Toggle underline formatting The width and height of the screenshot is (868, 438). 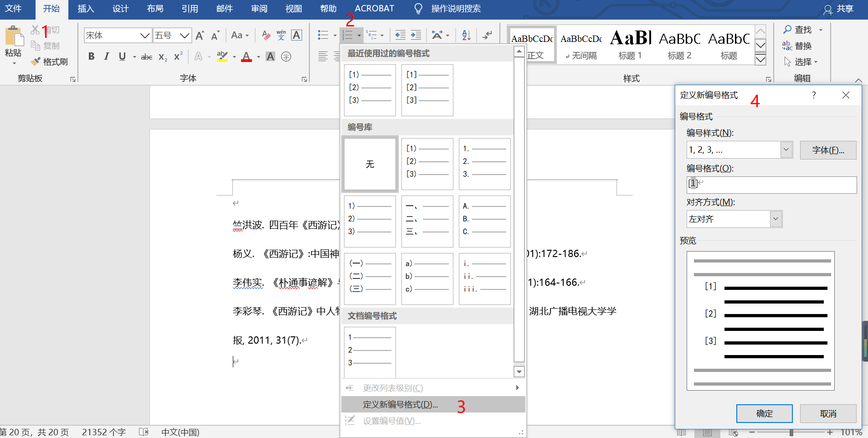coord(121,57)
